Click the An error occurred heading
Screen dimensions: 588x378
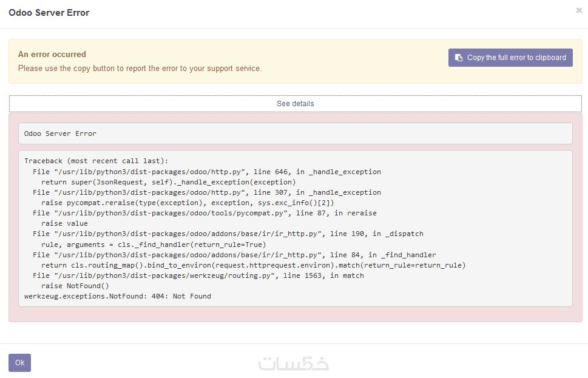coord(52,54)
